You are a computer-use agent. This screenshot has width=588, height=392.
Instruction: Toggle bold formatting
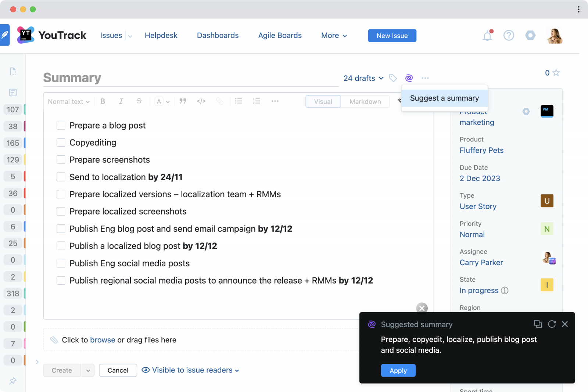coord(103,101)
